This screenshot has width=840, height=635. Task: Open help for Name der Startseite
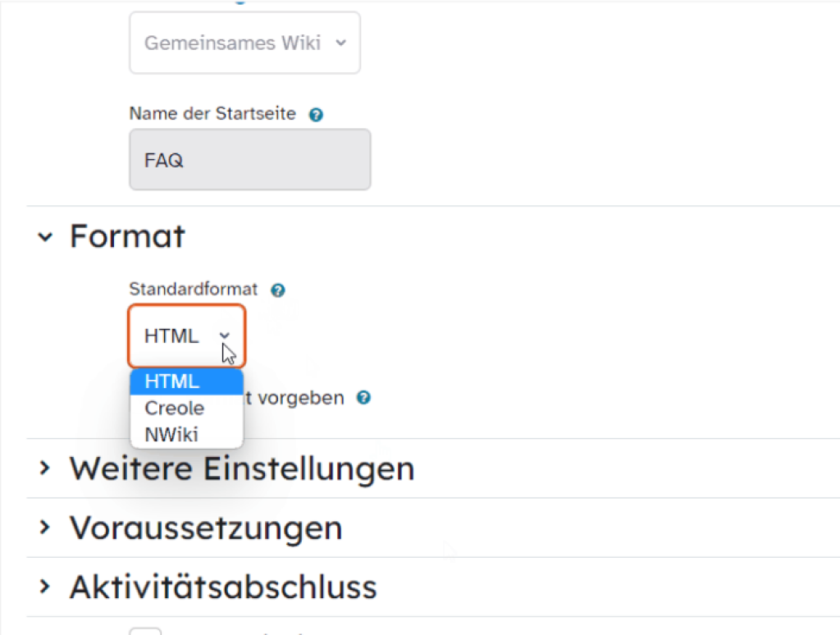point(316,114)
